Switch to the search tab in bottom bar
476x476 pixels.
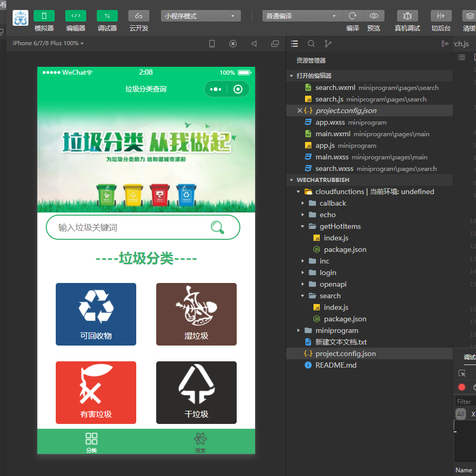click(200, 442)
